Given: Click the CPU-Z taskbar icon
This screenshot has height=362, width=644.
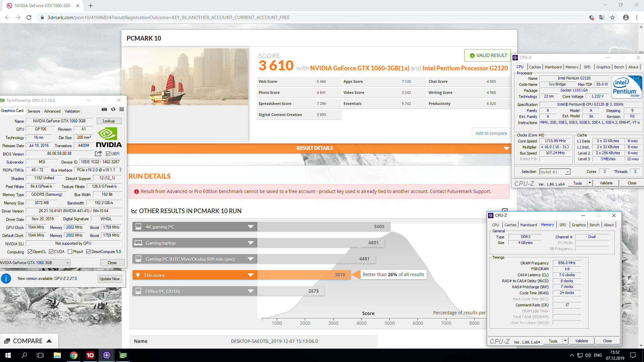Looking at the screenshot, I should 107,355.
